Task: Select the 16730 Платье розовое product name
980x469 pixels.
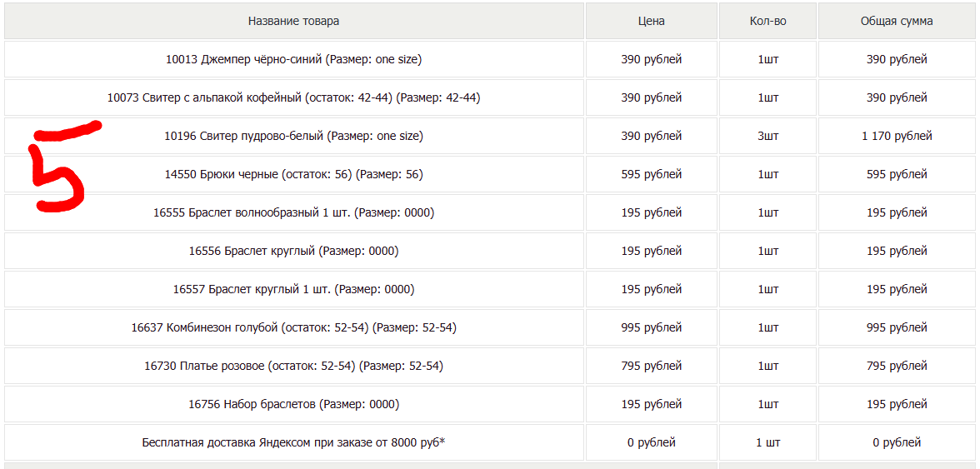Action: [293, 366]
